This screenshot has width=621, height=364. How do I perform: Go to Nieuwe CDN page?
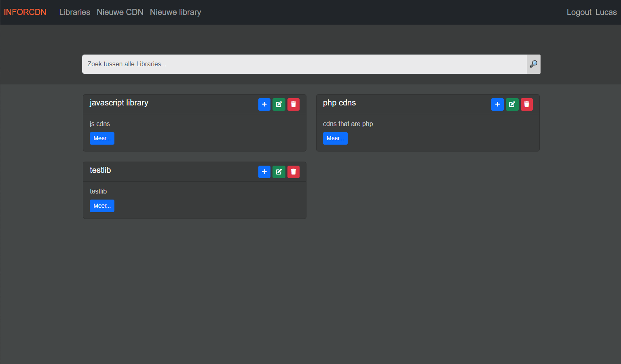tap(120, 12)
